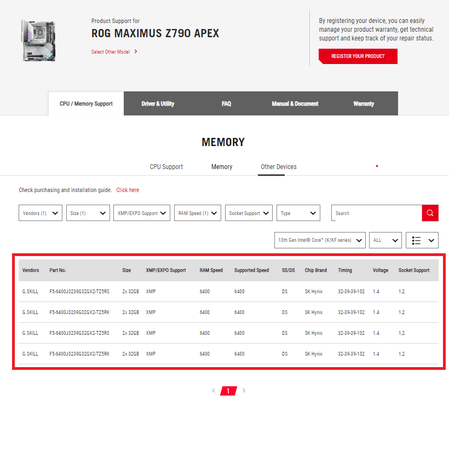Click the Vendors column header
Screen dimensions: 449x476
pyautogui.click(x=31, y=270)
